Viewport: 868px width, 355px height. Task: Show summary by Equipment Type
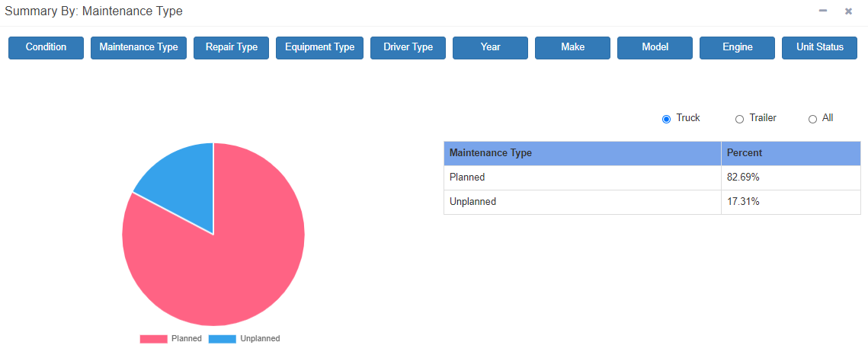(x=319, y=47)
